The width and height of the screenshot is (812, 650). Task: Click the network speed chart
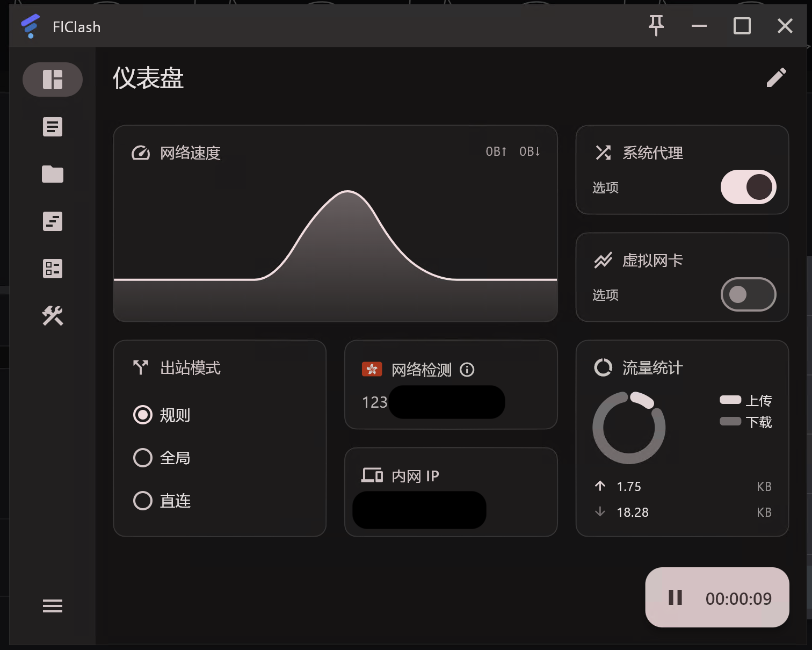click(x=335, y=255)
